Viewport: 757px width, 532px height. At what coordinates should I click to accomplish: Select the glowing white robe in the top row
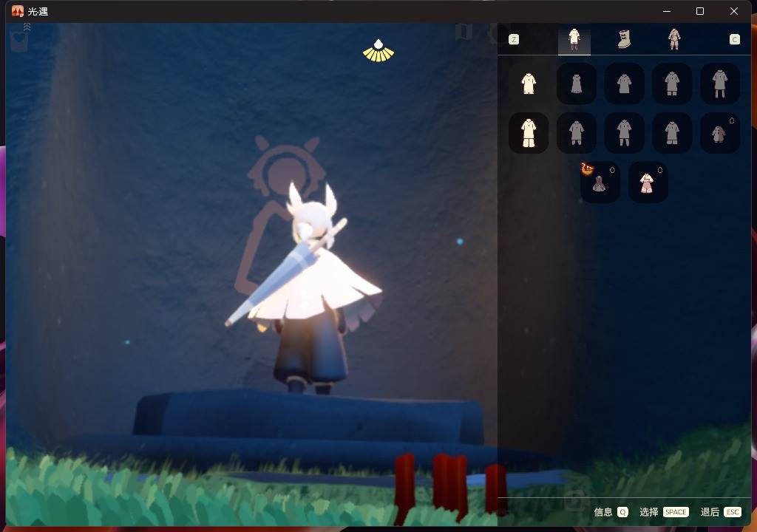[x=529, y=83]
